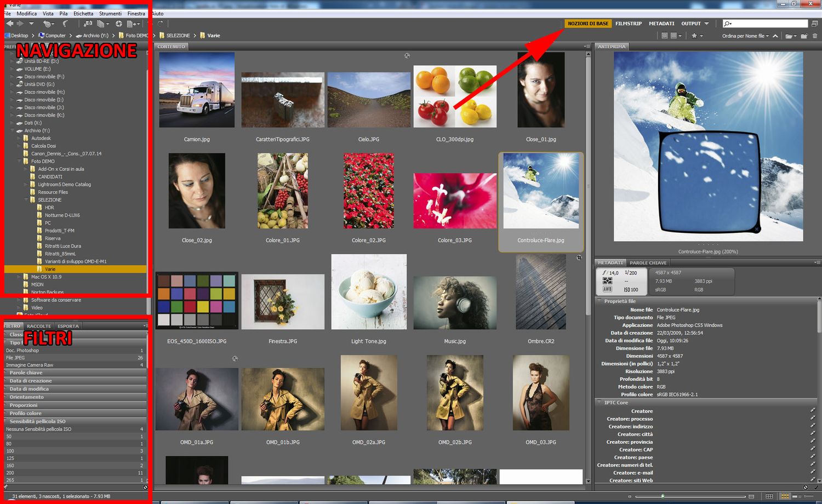Switch to the Parole Chiave tab
The image size is (822, 504).
tap(648, 263)
